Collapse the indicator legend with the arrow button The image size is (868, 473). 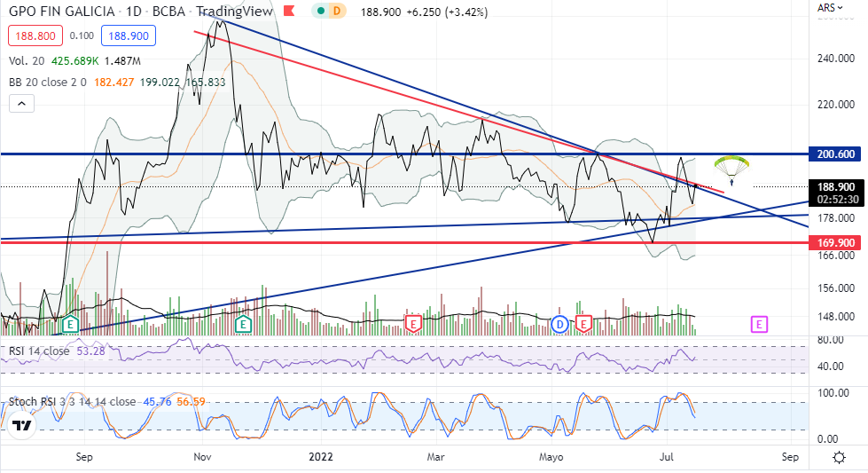tap(21, 104)
